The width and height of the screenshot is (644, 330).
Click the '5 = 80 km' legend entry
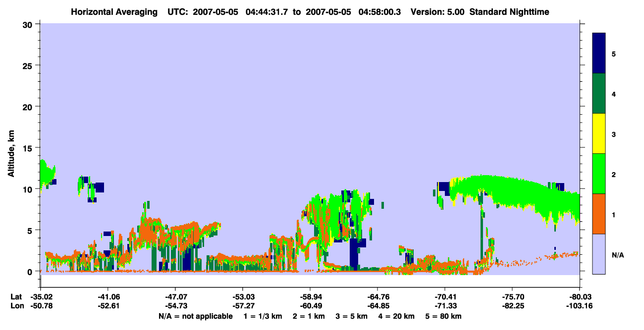pos(444,316)
